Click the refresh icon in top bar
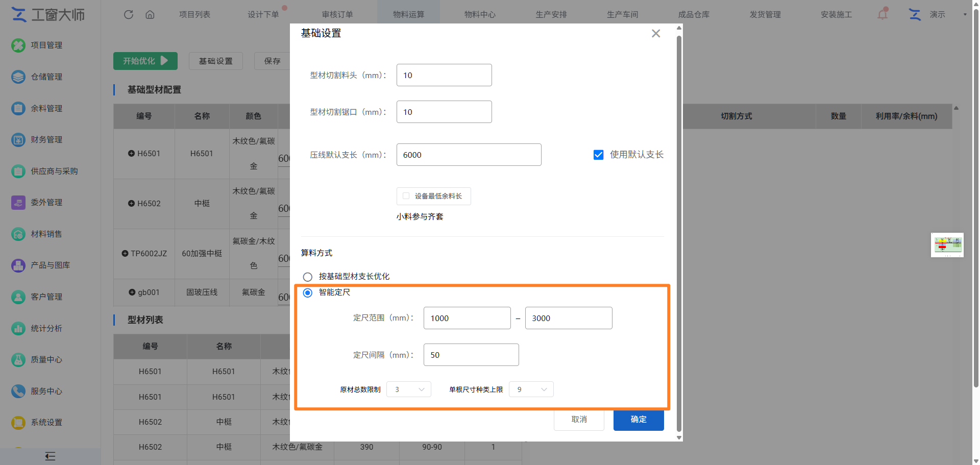This screenshot has width=980, height=465. (x=129, y=14)
